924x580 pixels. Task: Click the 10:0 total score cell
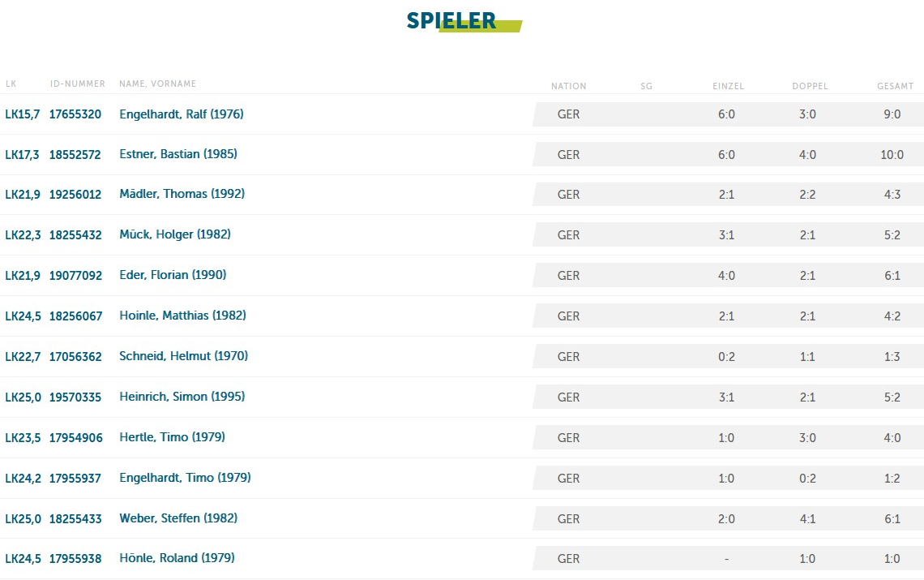click(892, 155)
